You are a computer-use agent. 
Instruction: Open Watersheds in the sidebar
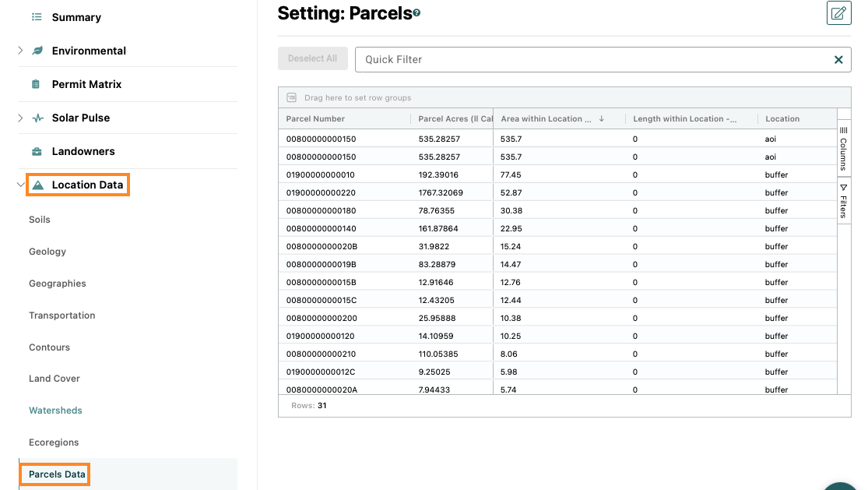[55, 411]
